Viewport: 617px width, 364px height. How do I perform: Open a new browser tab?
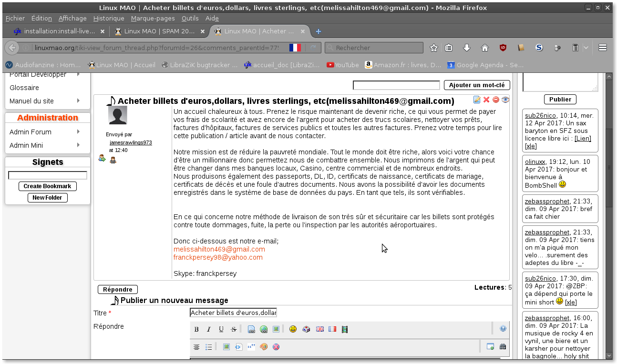pyautogui.click(x=319, y=31)
